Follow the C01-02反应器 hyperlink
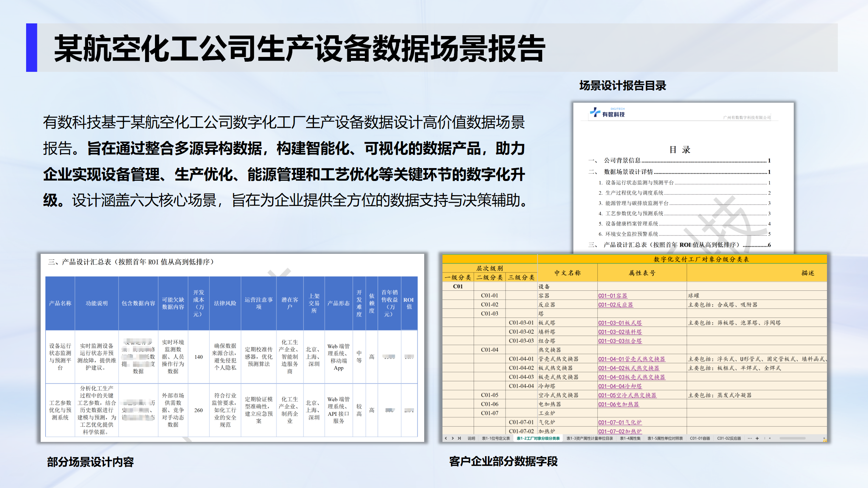 (x=615, y=305)
